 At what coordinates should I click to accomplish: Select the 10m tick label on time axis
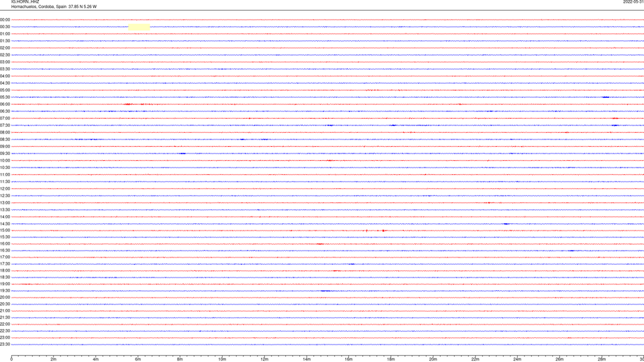tap(222, 359)
